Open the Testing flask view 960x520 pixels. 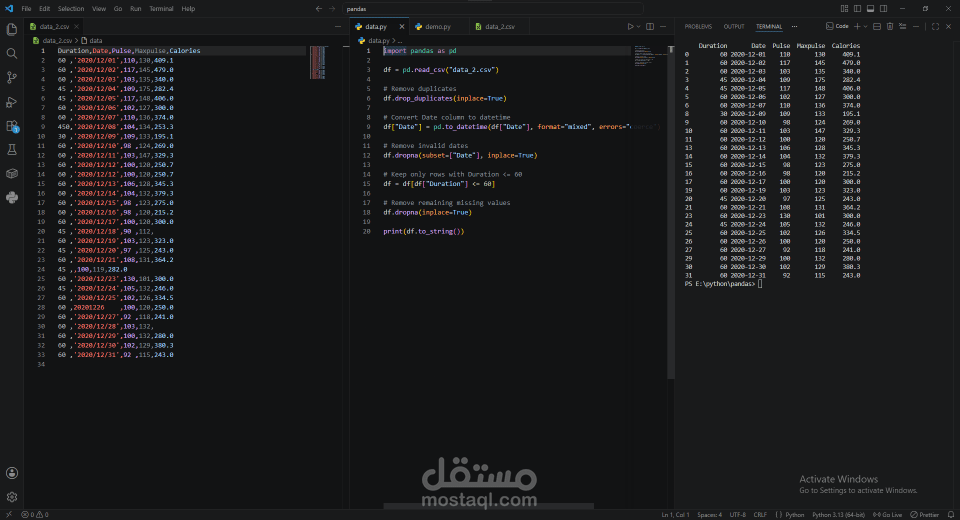point(12,149)
